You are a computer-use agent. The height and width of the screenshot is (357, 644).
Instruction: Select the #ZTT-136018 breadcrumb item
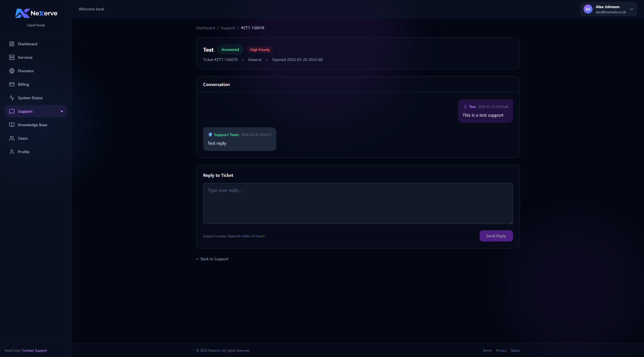(252, 28)
